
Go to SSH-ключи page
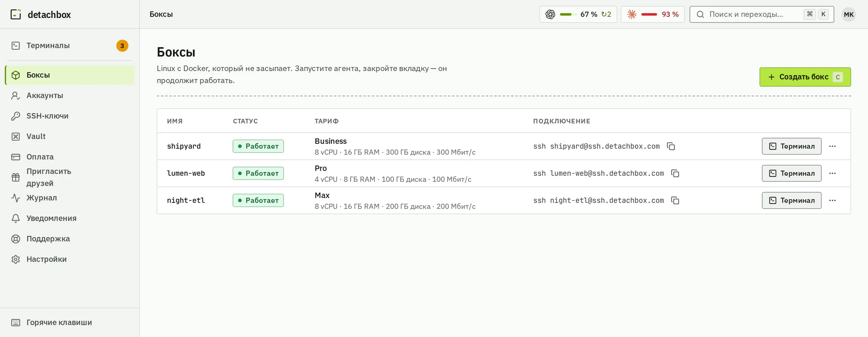[69, 116]
